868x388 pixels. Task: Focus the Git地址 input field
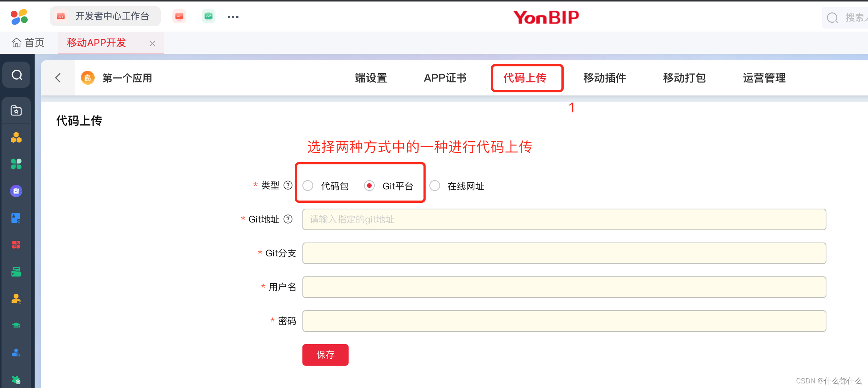pos(564,219)
